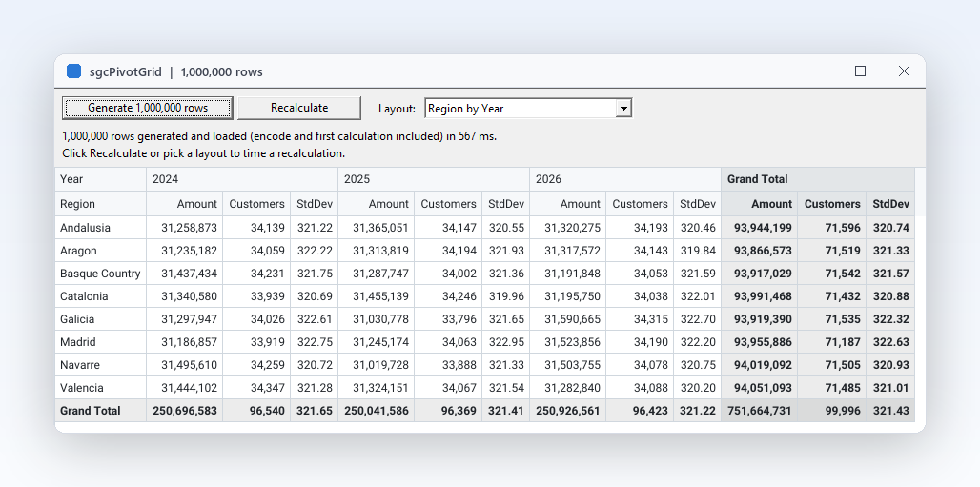
Task: Select cell 31,455,139 in Catalonia row
Action: click(x=377, y=296)
